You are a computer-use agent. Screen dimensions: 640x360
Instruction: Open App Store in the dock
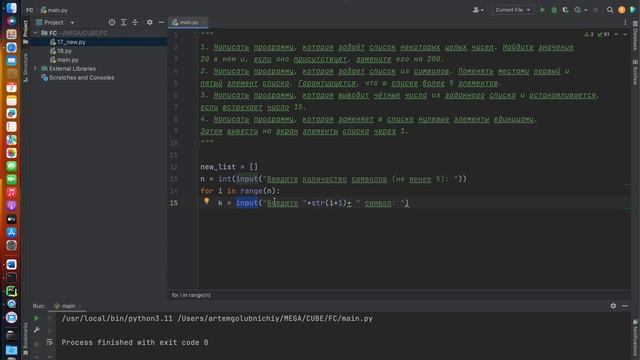11,232
